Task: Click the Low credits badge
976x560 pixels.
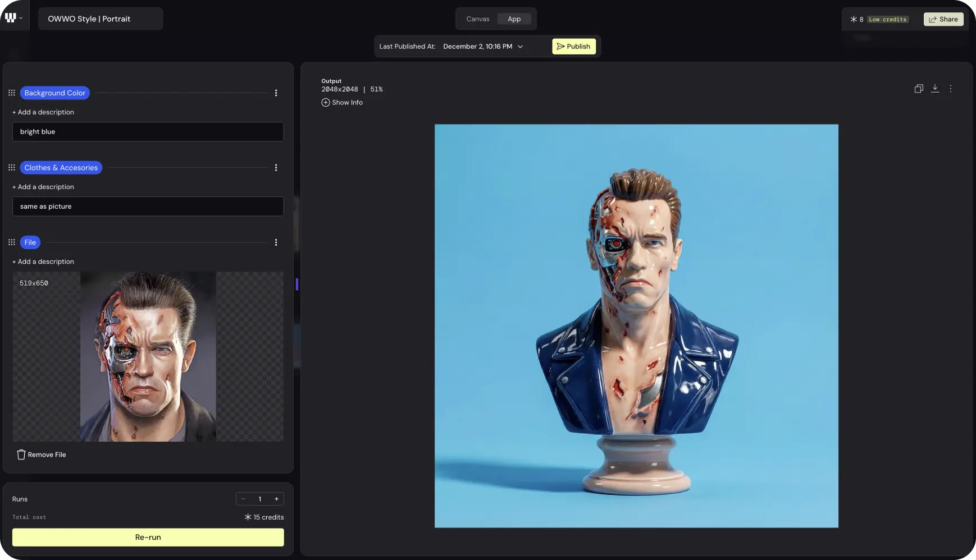Action: [x=887, y=20]
